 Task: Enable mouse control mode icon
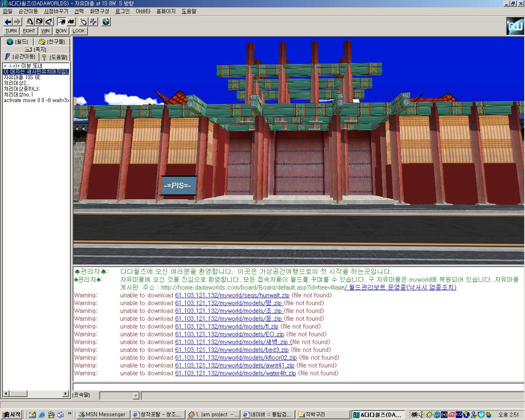[84, 21]
